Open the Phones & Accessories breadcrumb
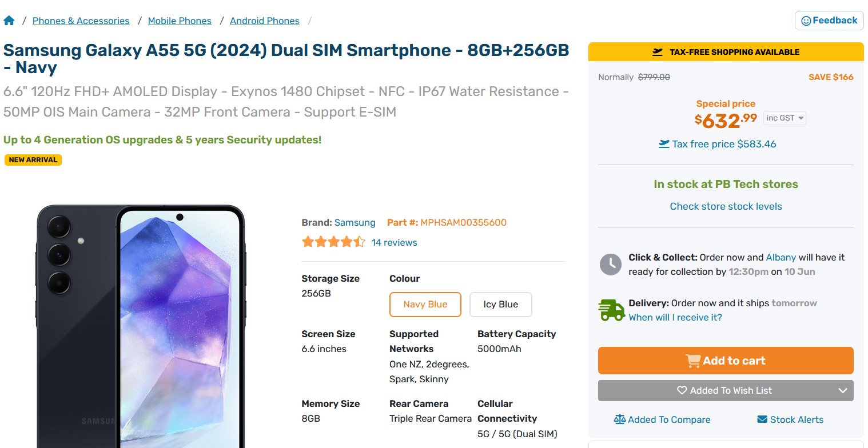Screen dimensions: 868x448 pos(81,21)
